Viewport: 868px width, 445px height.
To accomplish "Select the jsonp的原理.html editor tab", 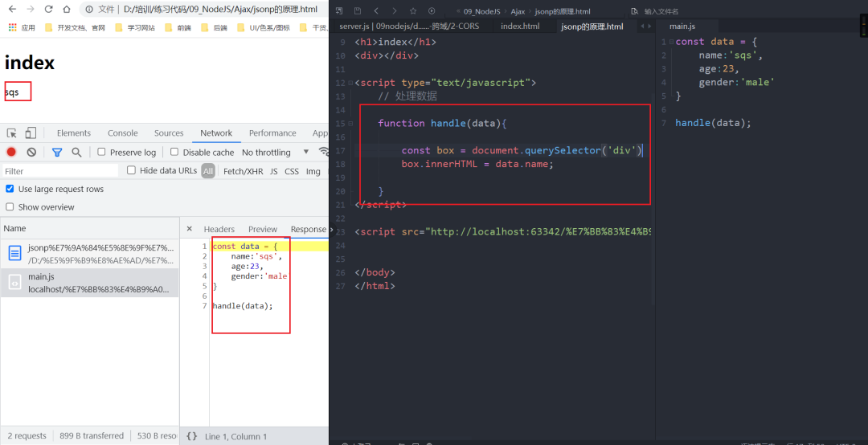I will (592, 26).
